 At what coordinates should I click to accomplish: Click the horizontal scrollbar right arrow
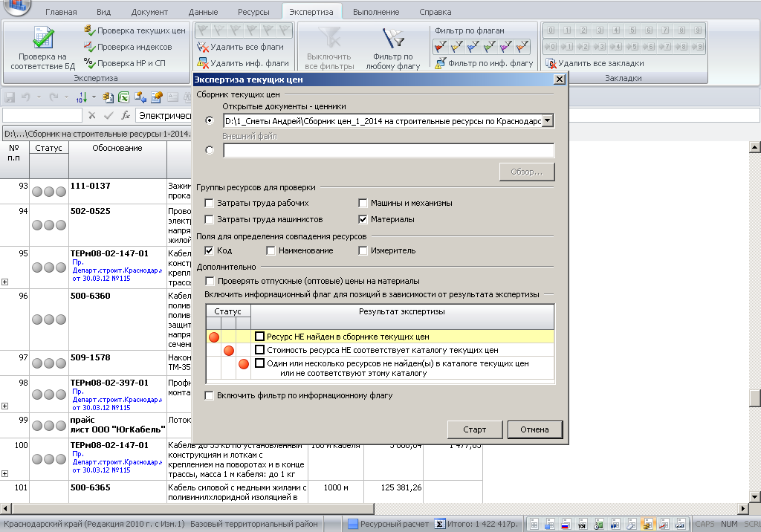click(743, 509)
